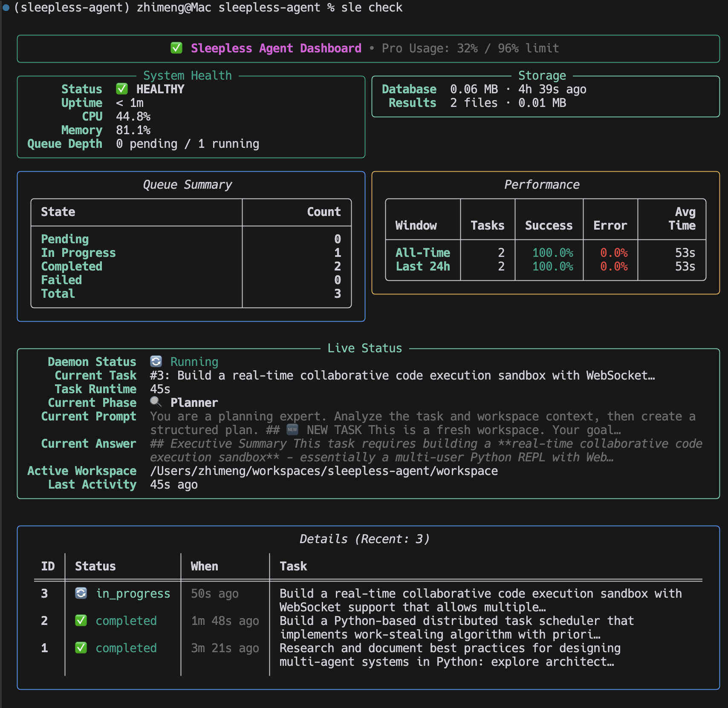The image size is (728, 708).
Task: Click the refresh icon beside Daemon Status Running
Action: point(156,362)
